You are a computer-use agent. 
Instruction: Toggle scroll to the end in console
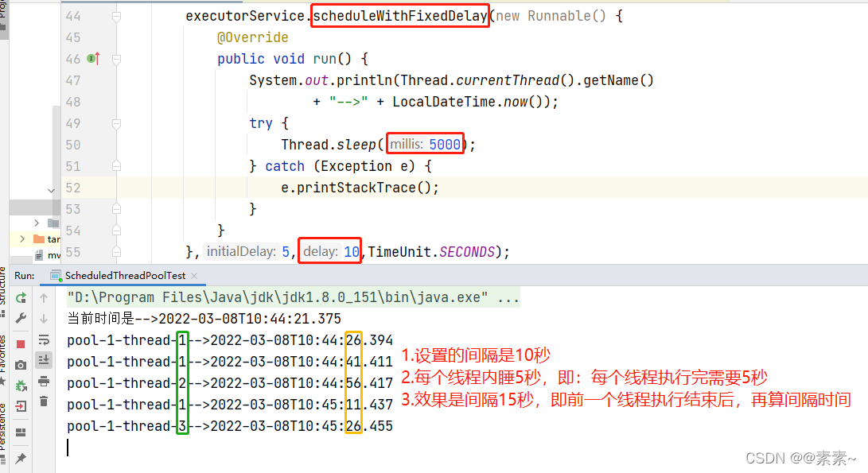43,360
